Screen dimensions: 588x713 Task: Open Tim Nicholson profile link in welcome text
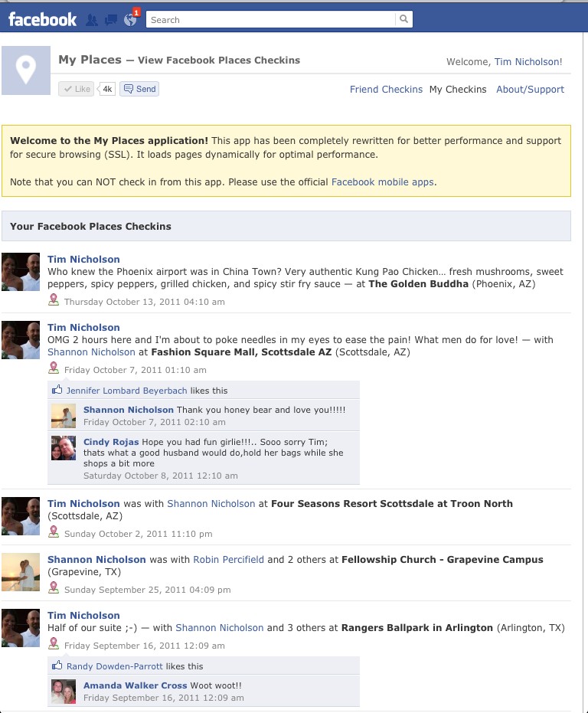coord(528,62)
